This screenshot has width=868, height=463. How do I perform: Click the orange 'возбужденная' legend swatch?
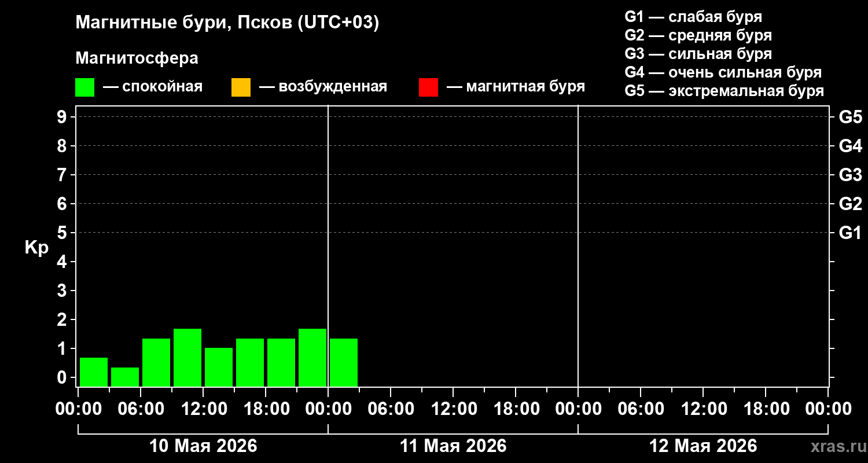click(241, 87)
